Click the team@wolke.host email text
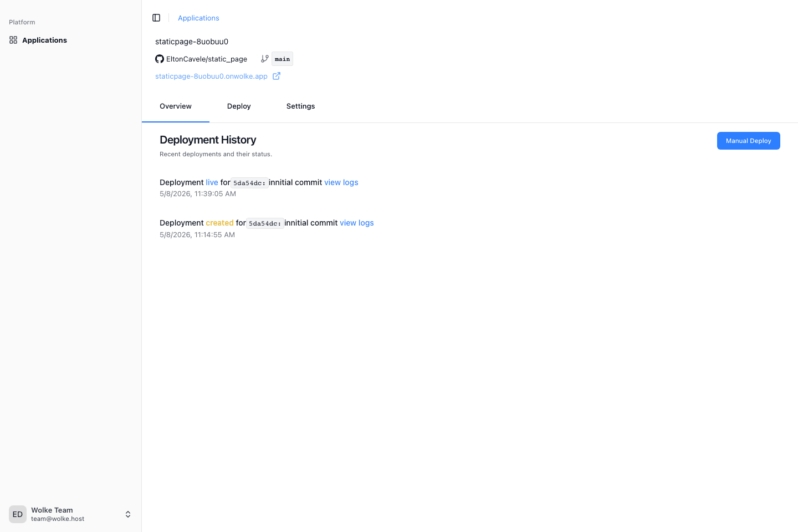 58,519
